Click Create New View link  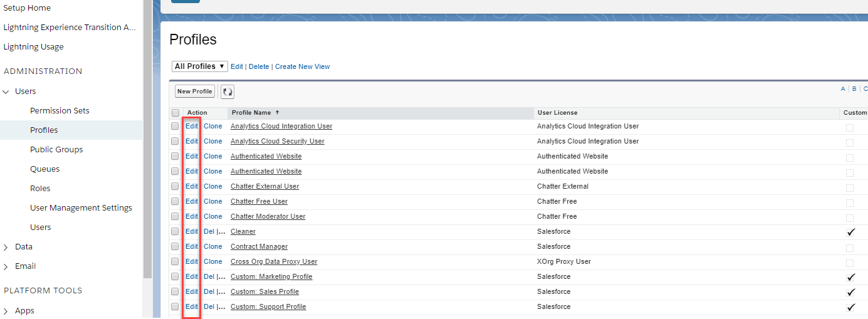[302, 66]
